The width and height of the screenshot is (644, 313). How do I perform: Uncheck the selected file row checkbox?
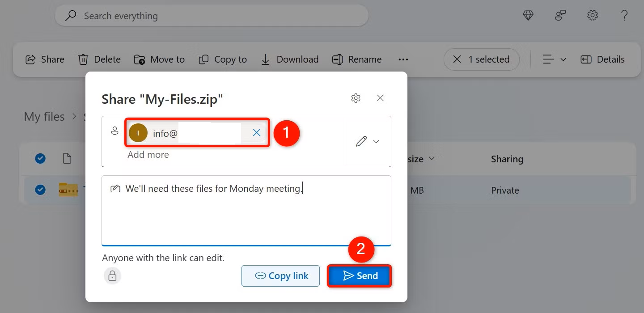coord(40,190)
